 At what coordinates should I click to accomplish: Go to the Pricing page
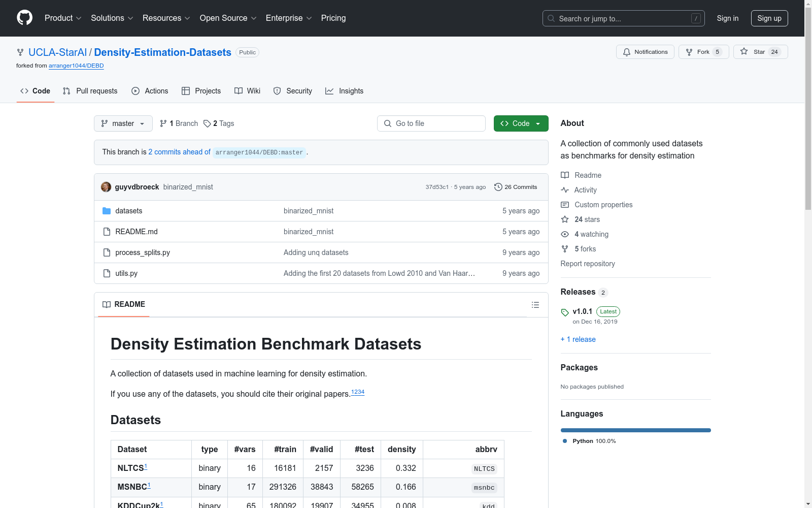pos(333,18)
